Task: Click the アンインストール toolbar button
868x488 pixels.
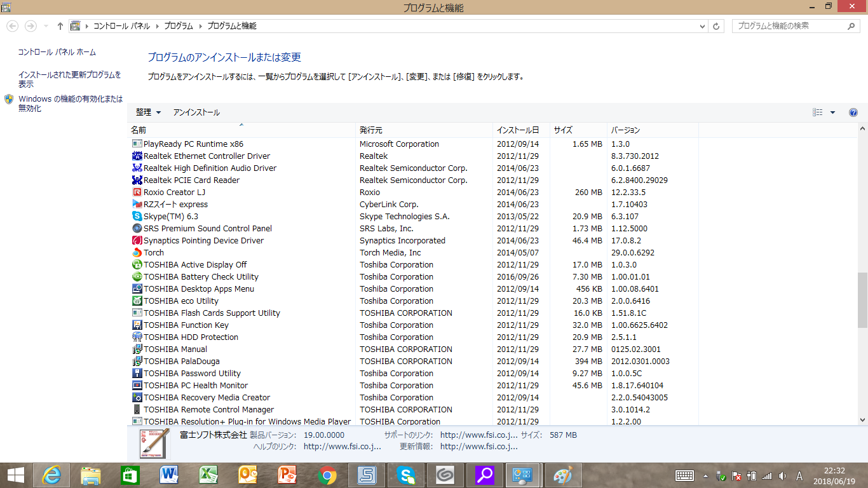Action: pos(196,112)
